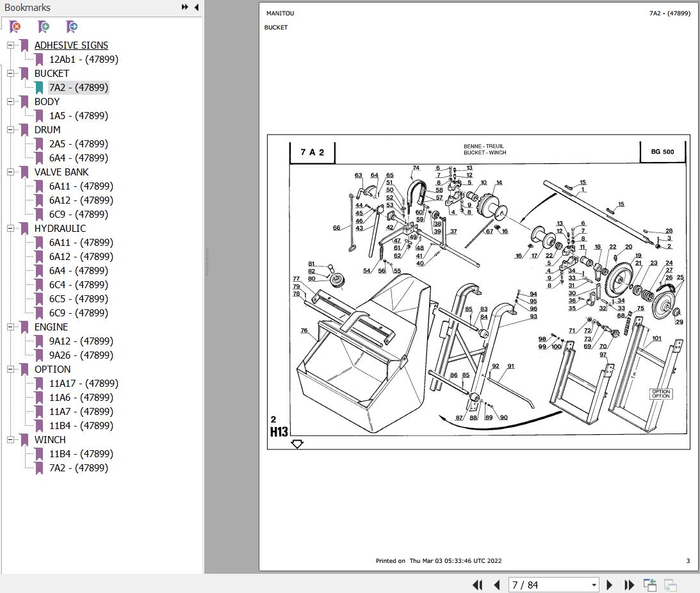The image size is (700, 593).
Task: Expand all bookmarks with double arrow
Action: (185, 7)
